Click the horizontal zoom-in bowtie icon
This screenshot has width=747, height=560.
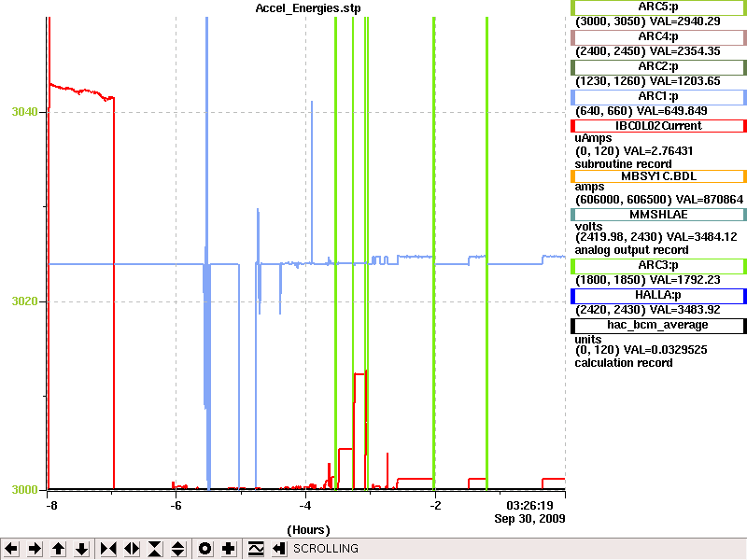pos(108,549)
